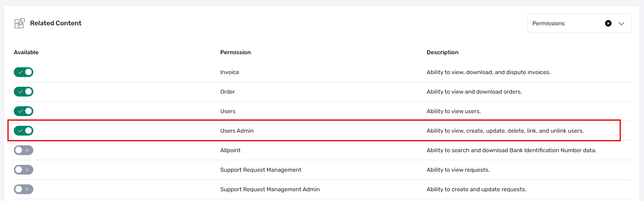Clear the Permissions selection with the x icon
Viewport: 644px width, 201px height.
[608, 23]
